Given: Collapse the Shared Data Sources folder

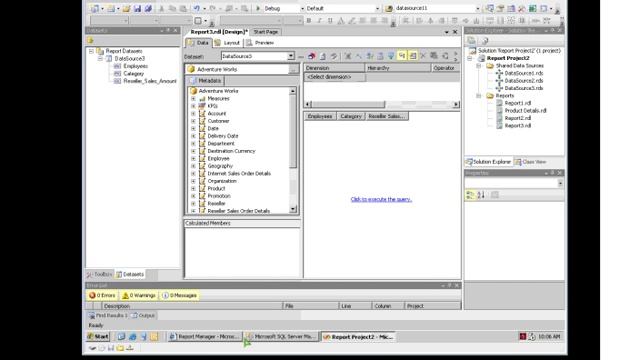Looking at the screenshot, I should [x=479, y=66].
